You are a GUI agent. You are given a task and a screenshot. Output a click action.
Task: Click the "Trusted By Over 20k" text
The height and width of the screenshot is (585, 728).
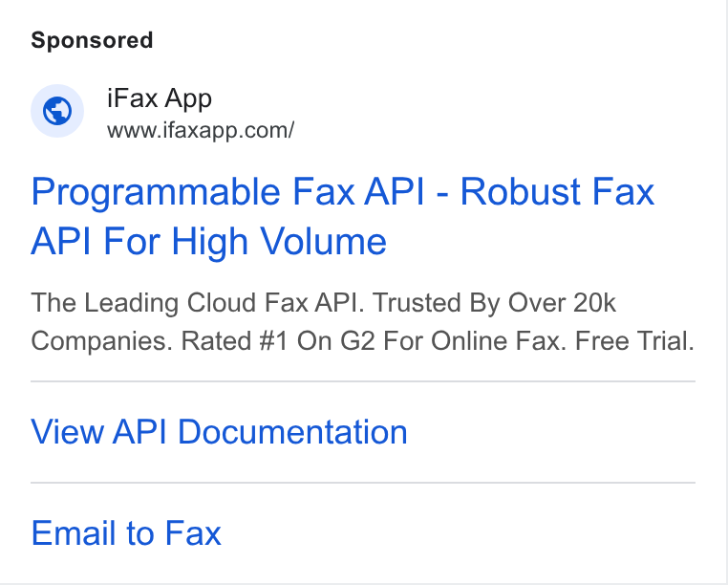pyautogui.click(x=495, y=303)
